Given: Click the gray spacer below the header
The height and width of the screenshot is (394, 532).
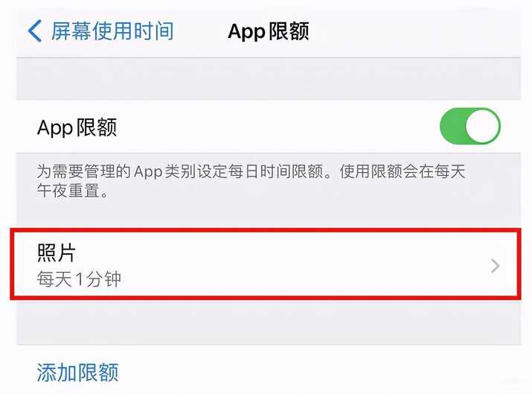Looking at the screenshot, I should 269,79.
